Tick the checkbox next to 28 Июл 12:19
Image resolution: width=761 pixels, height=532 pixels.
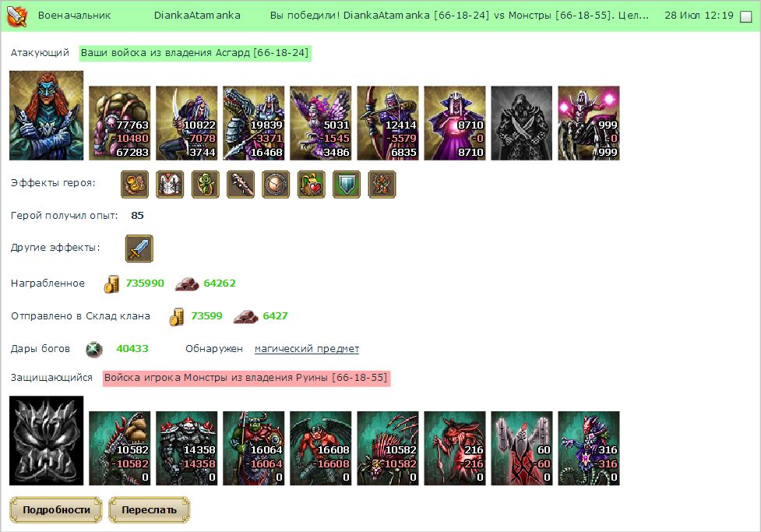(x=745, y=16)
